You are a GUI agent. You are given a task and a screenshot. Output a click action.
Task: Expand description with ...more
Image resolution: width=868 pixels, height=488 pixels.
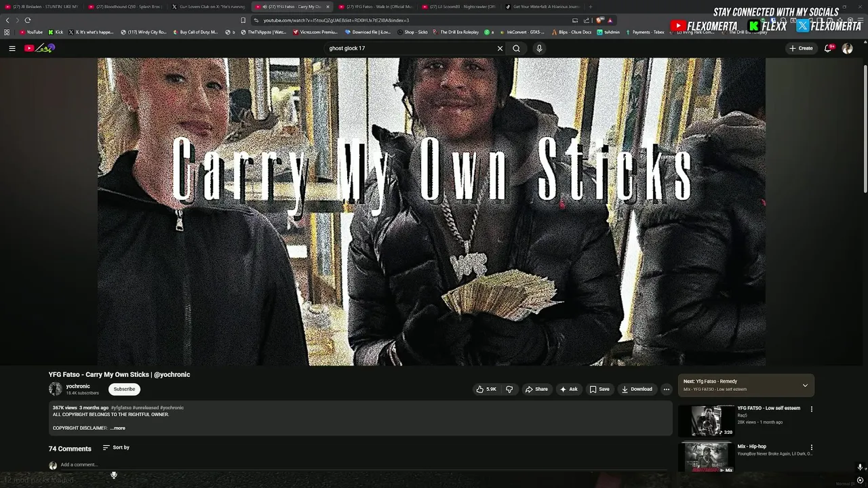coord(118,428)
